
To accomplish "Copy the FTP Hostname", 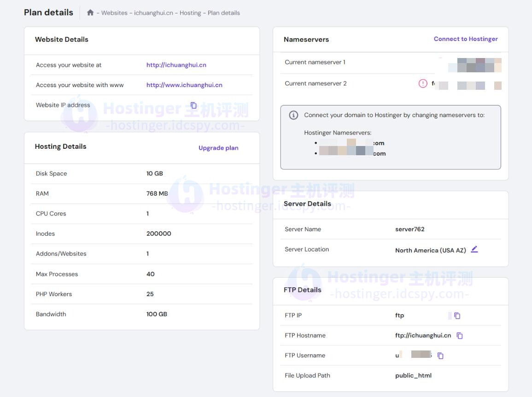I will pyautogui.click(x=460, y=336).
